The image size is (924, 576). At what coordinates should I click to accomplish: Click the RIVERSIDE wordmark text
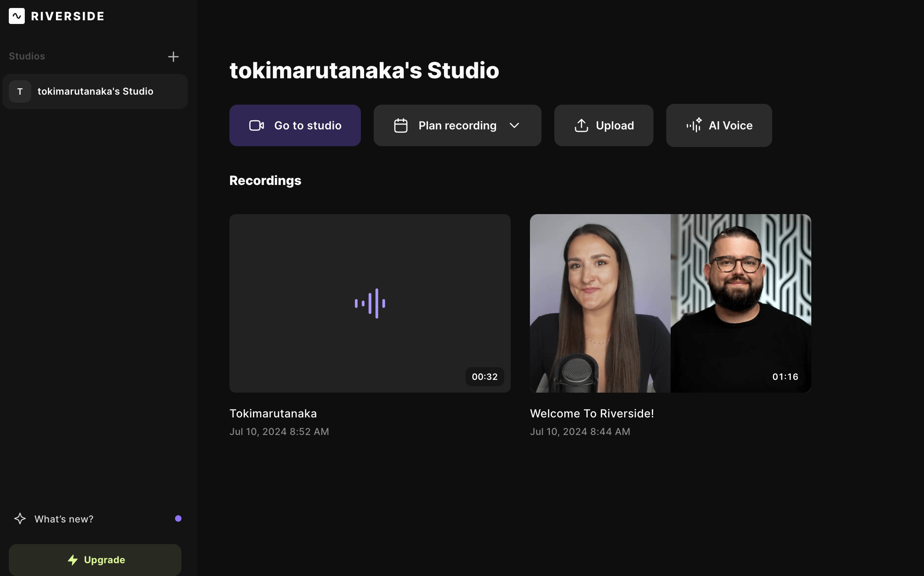68,16
